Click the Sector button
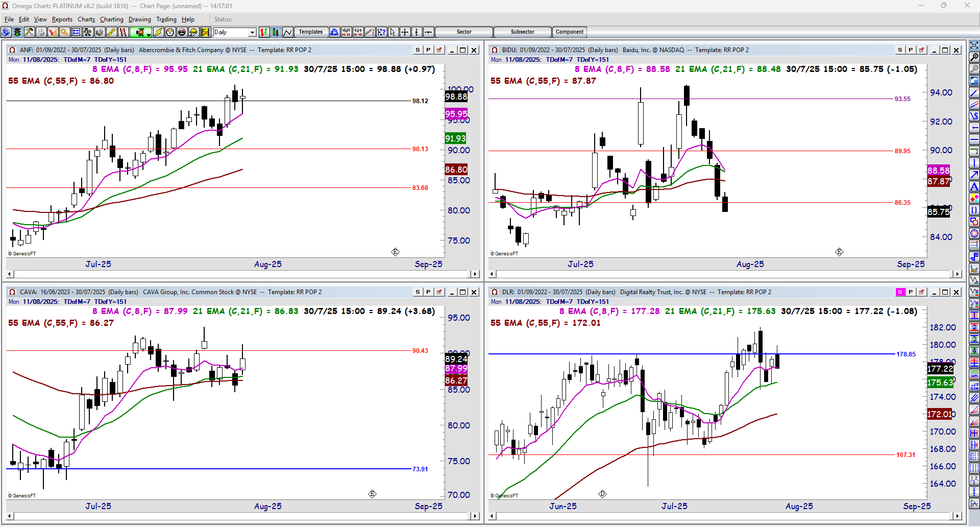 pos(464,32)
